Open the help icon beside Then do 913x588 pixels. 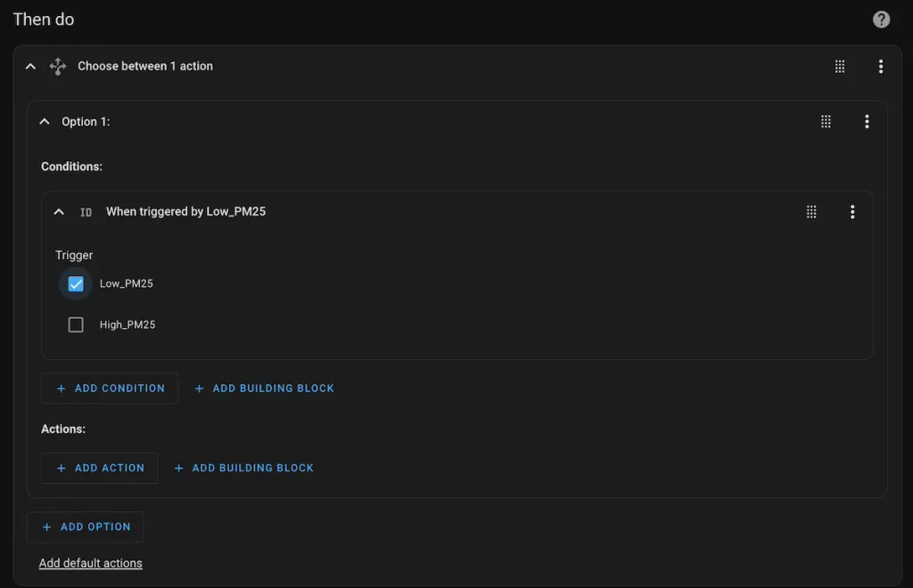[881, 20]
